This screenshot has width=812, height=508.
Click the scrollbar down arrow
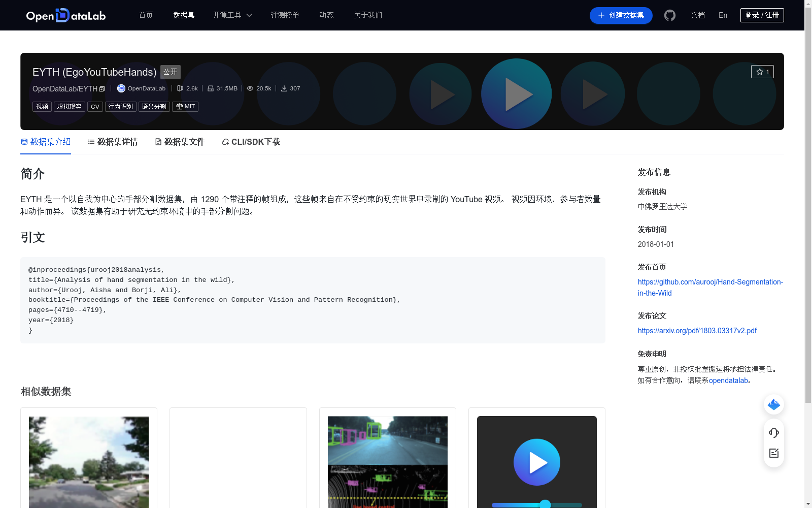pyautogui.click(x=808, y=504)
